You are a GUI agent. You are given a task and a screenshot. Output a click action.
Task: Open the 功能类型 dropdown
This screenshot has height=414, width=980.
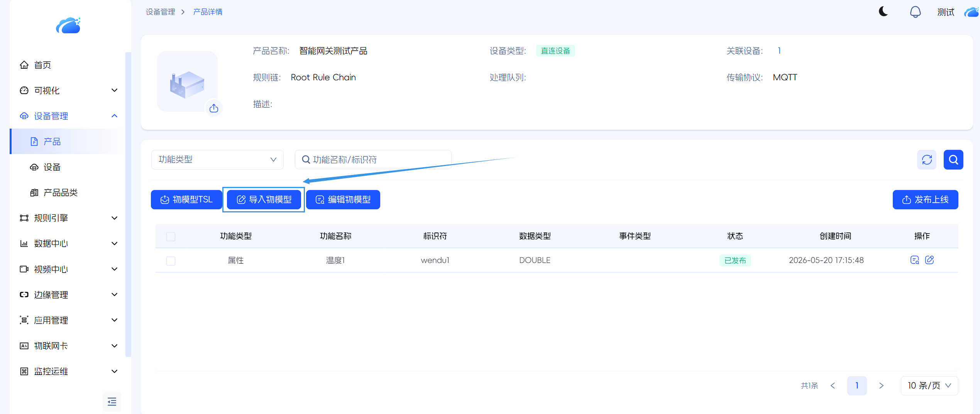pos(217,159)
